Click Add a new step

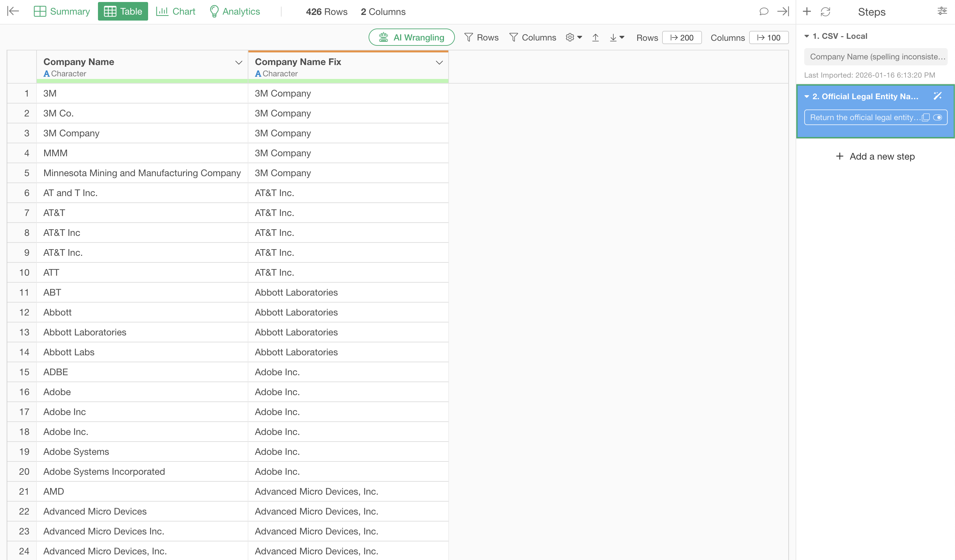[x=875, y=156]
